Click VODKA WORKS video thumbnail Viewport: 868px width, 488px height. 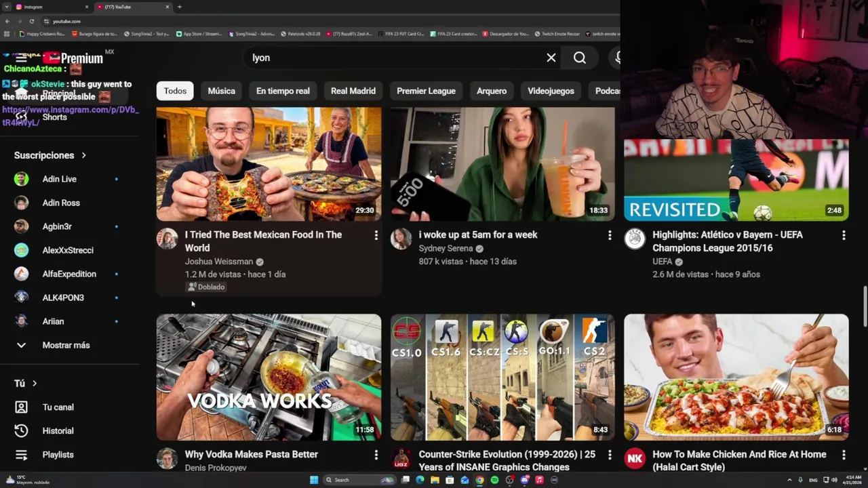coord(269,377)
